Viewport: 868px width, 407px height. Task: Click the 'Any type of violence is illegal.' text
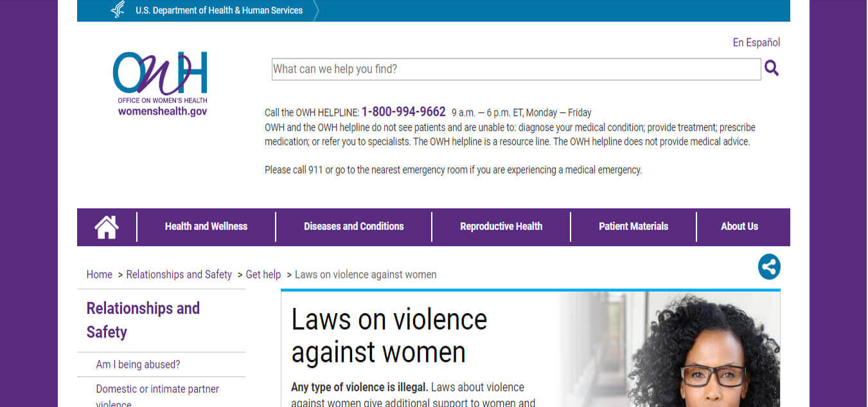360,387
